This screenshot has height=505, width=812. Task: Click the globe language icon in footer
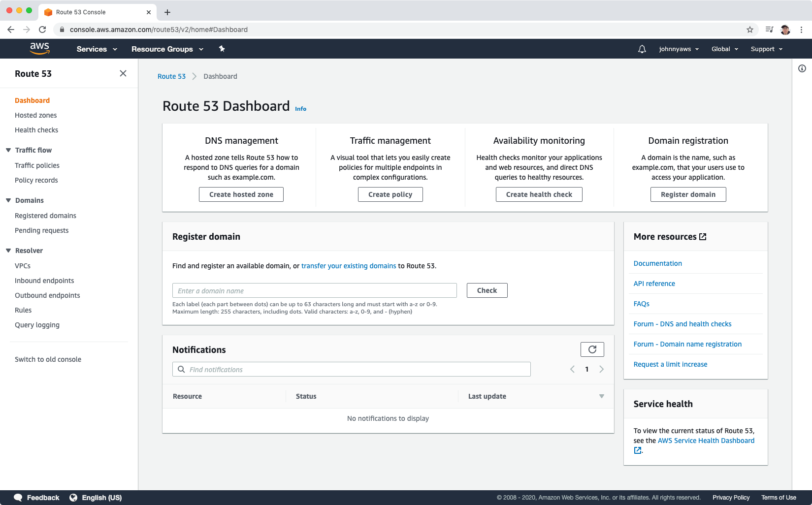[73, 498]
